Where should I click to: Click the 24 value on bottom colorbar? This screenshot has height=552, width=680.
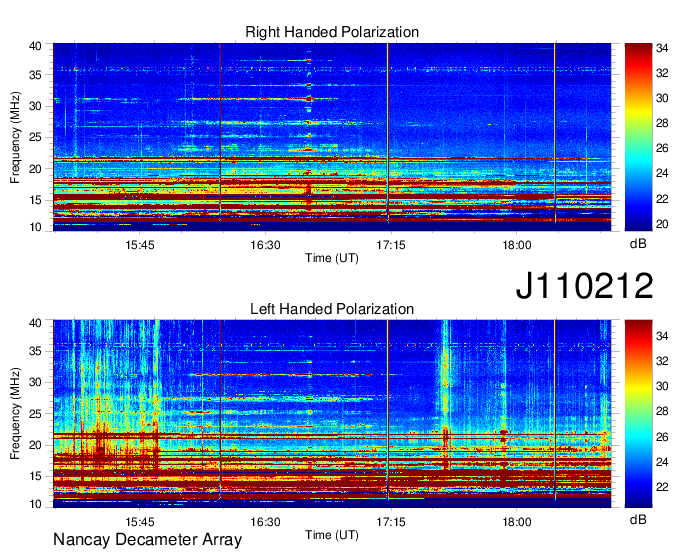[x=662, y=462]
